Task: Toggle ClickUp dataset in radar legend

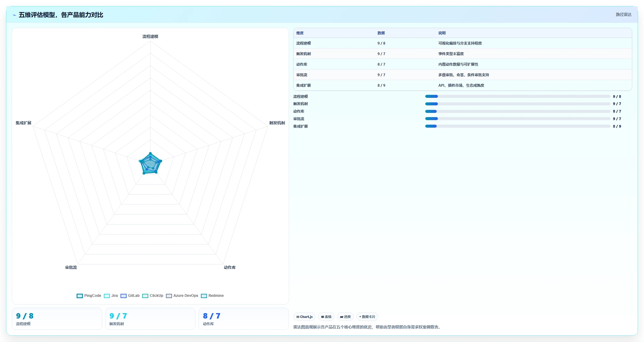Action: coord(153,296)
